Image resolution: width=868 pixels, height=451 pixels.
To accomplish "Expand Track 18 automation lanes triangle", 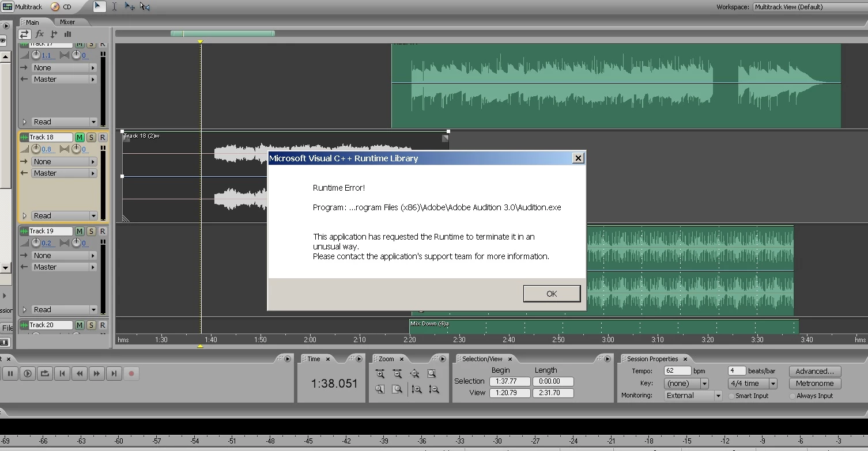I will pos(24,216).
